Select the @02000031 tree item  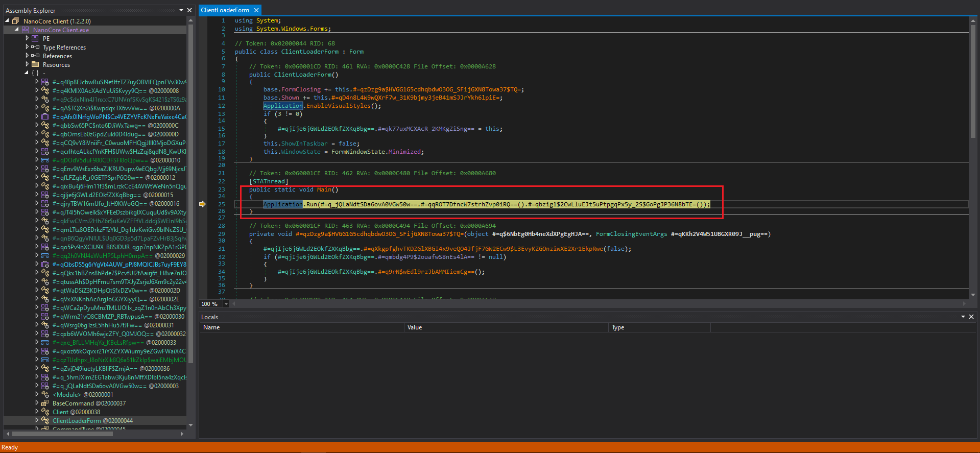click(x=113, y=325)
